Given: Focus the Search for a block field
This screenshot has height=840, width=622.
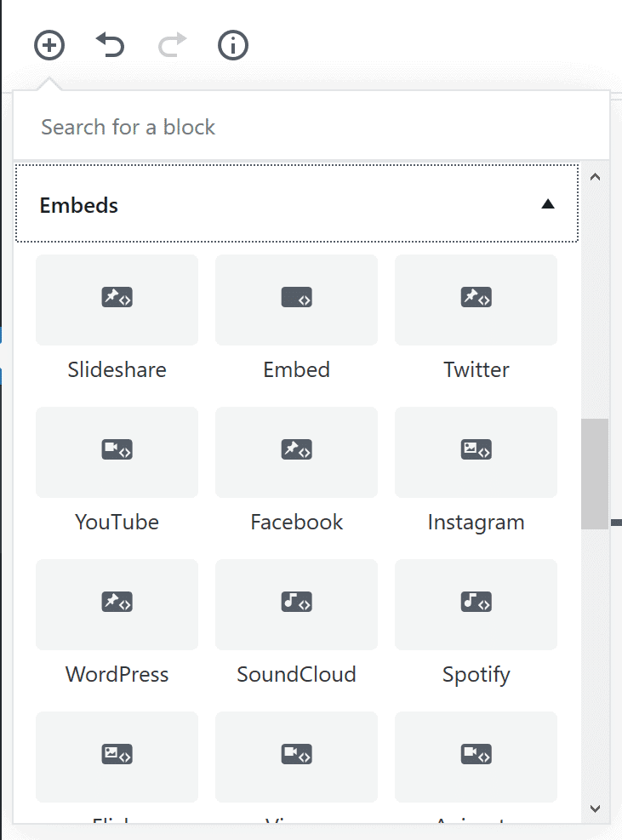Looking at the screenshot, I should [x=311, y=127].
